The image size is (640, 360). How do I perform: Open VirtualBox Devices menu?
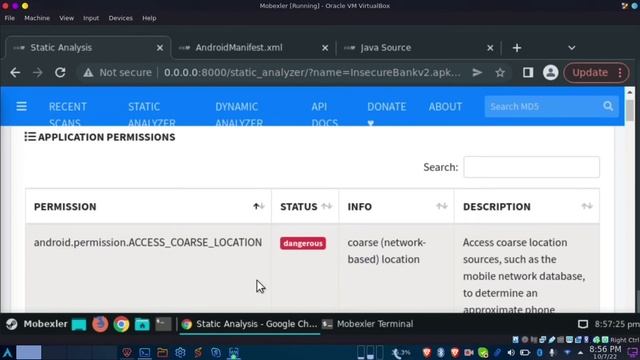(120, 18)
